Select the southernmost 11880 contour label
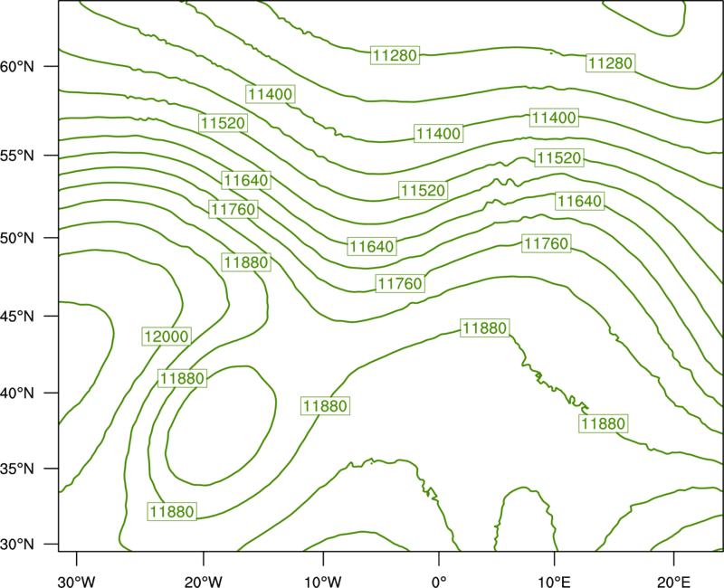The width and height of the screenshot is (724, 588). [x=172, y=511]
